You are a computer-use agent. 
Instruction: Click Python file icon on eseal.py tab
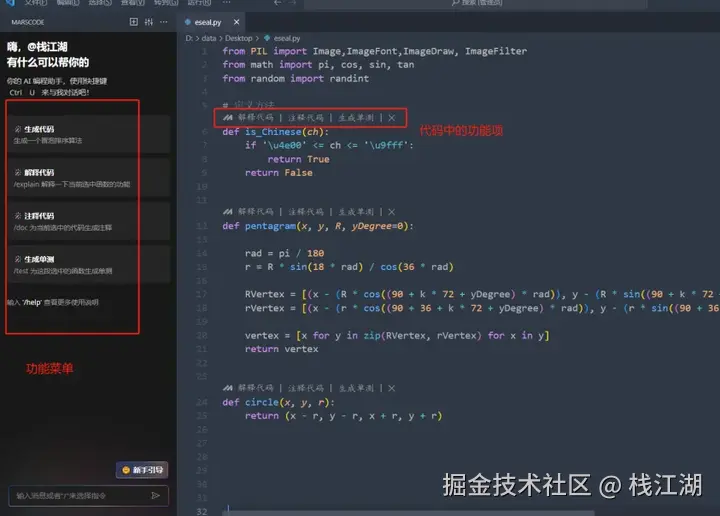point(187,22)
